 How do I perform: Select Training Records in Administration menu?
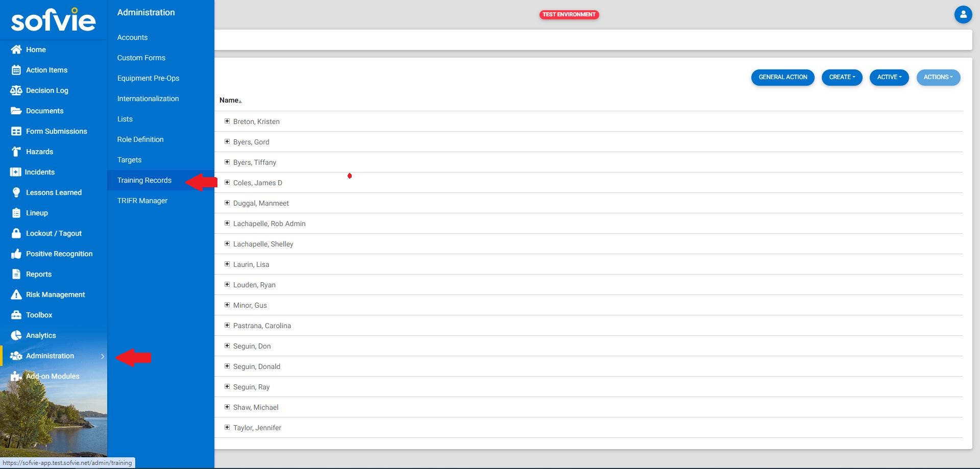[144, 180]
